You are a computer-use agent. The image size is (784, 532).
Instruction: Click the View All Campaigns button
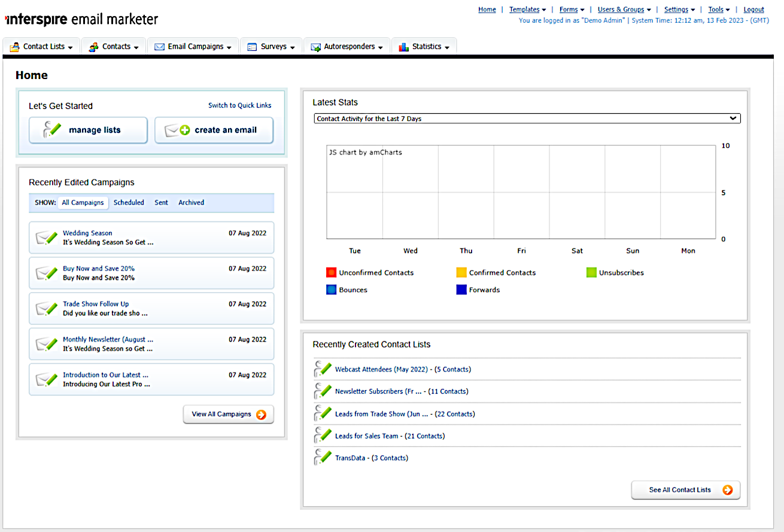pyautogui.click(x=228, y=414)
